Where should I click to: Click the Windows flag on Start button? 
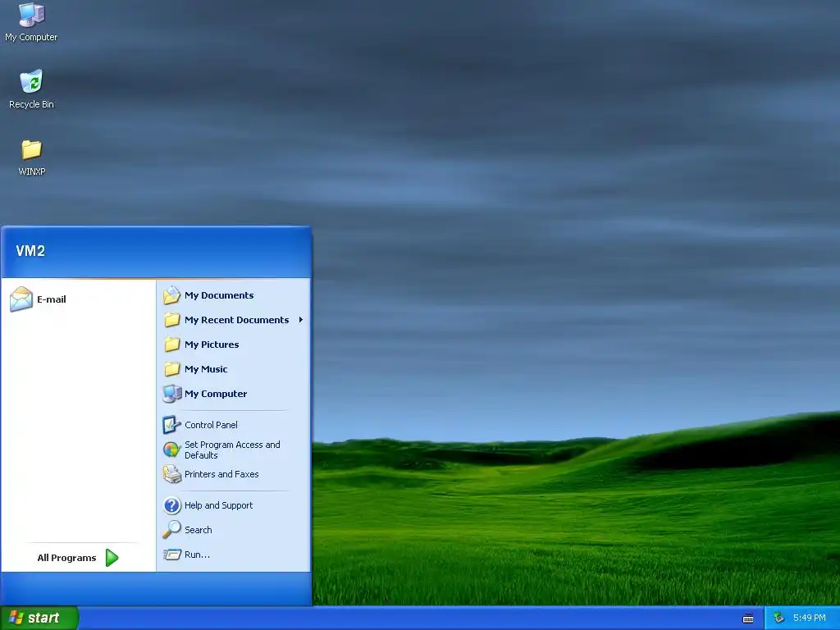pyautogui.click(x=16, y=618)
